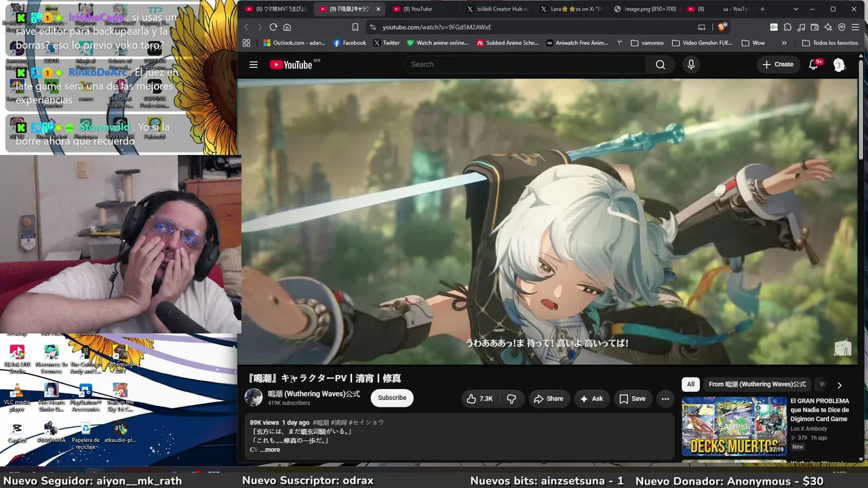Dislike the Wuthering Waves video
The image size is (868, 488).
(x=512, y=399)
